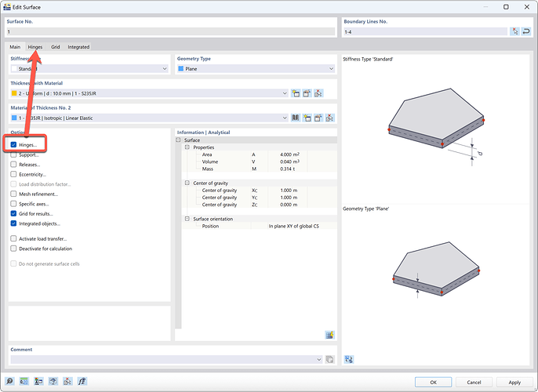The image size is (538, 392).
Task: Click the comment library icon
Action: point(329,359)
